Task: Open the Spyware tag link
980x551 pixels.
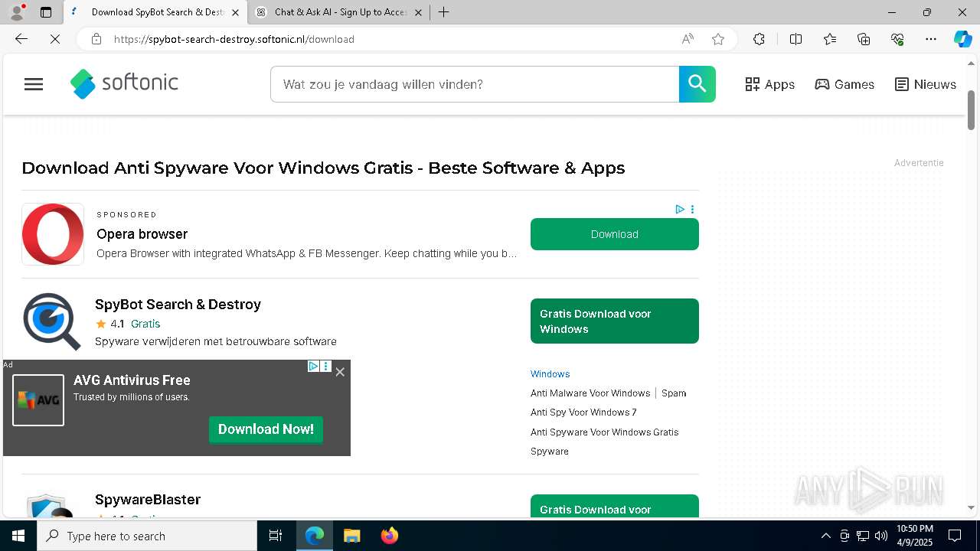Action: coord(550,452)
